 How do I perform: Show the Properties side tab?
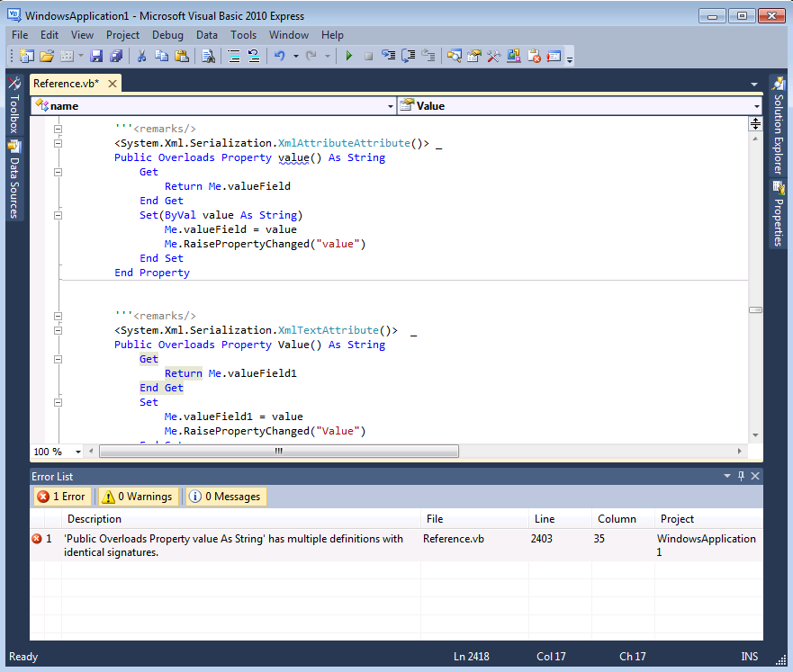coord(778,214)
